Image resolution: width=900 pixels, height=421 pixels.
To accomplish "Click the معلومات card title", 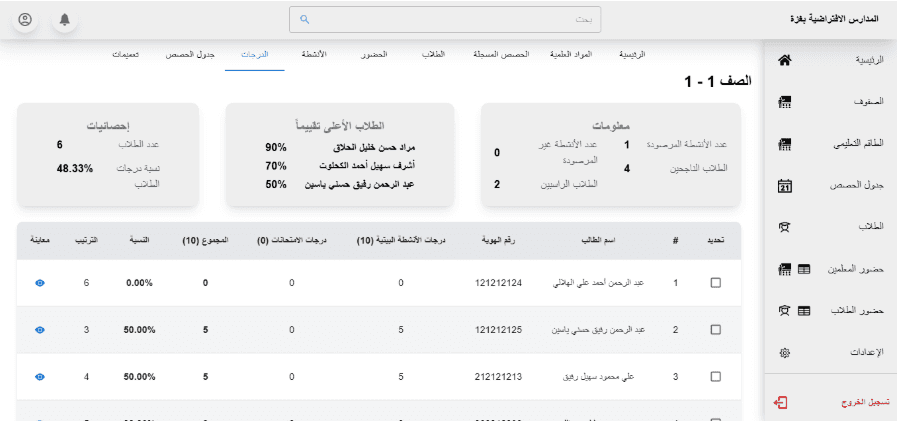I will (x=611, y=126).
